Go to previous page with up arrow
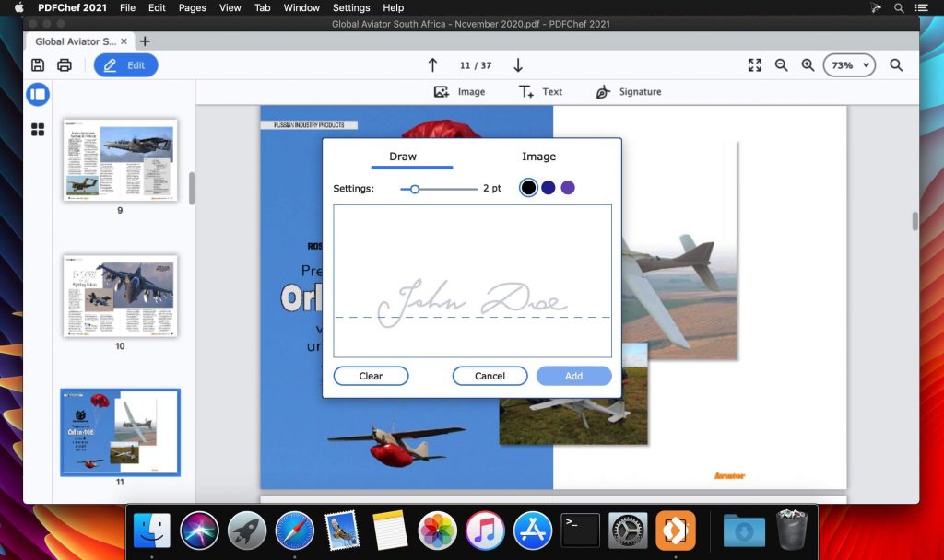Screen dimensions: 944x560 click(432, 64)
